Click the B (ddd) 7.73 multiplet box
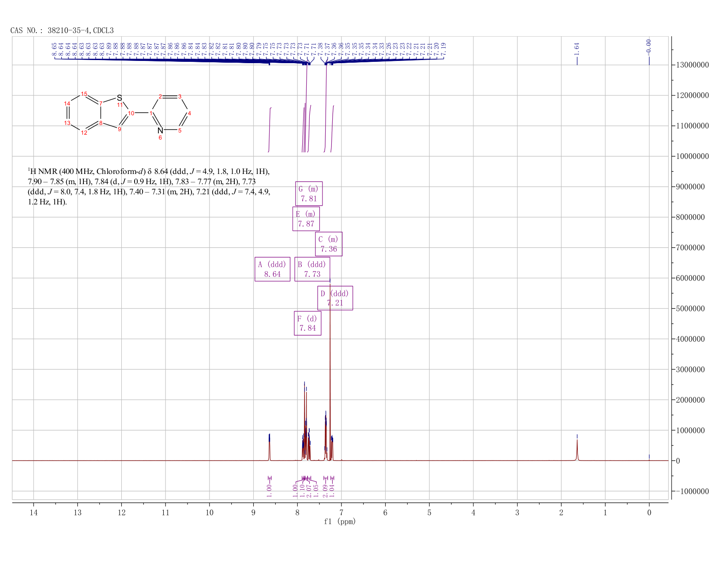The image size is (728, 563). click(x=312, y=269)
